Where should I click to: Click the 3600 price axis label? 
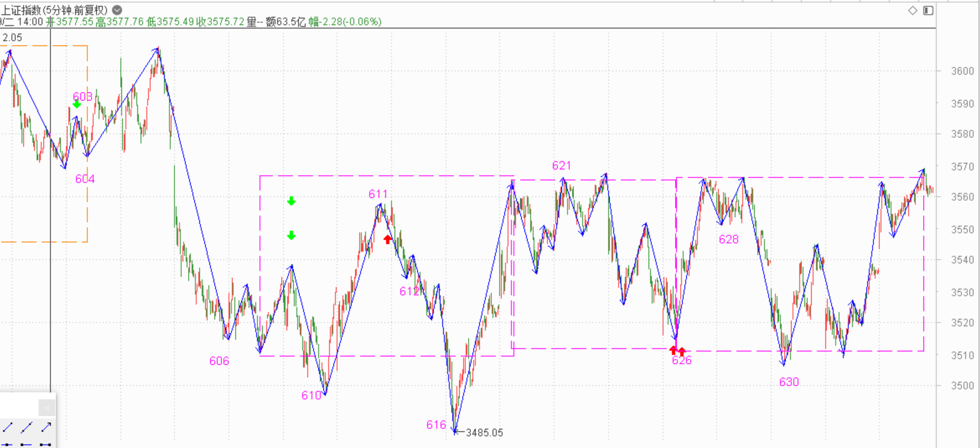point(962,71)
